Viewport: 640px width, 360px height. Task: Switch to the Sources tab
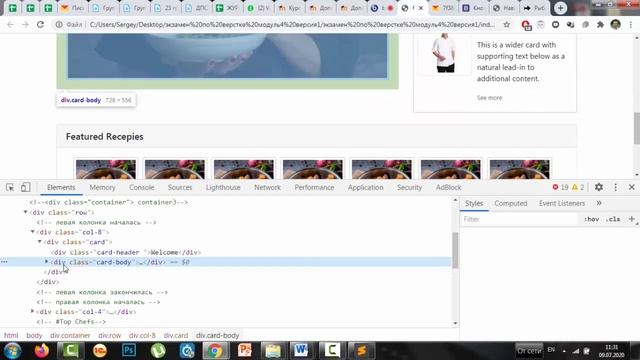(x=180, y=187)
